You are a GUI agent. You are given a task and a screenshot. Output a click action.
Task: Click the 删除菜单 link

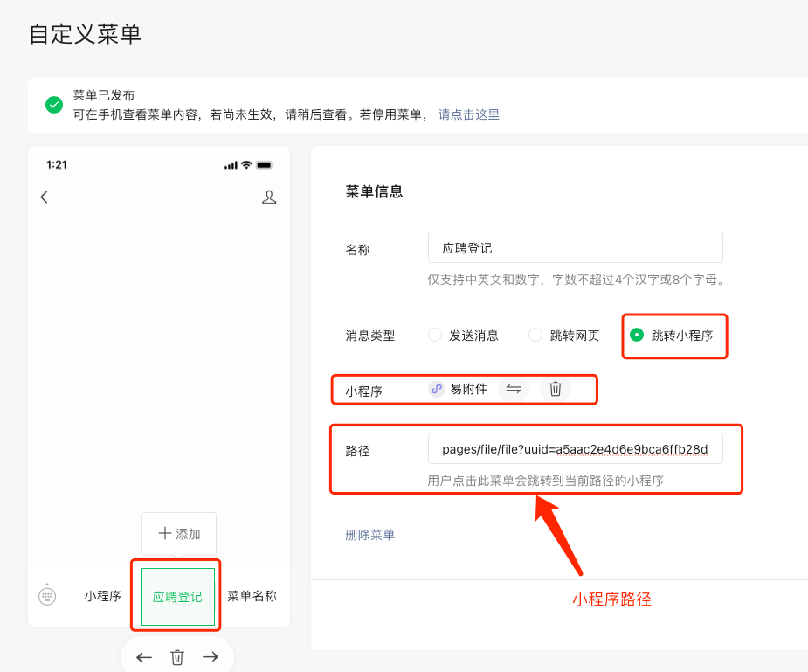(369, 535)
